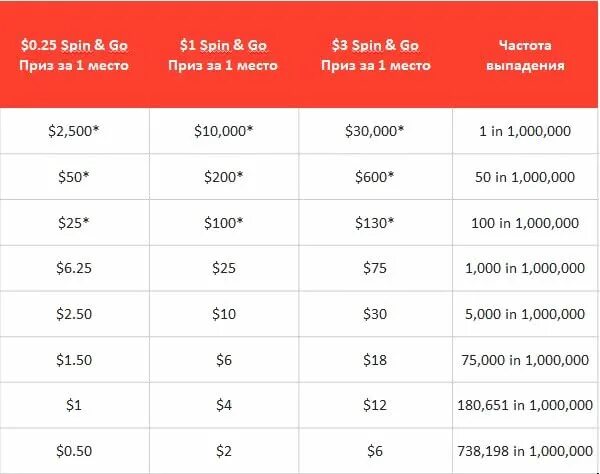Click the "Частота выпадения" column header
Viewport: 600px width, 474px height.
[525, 55]
